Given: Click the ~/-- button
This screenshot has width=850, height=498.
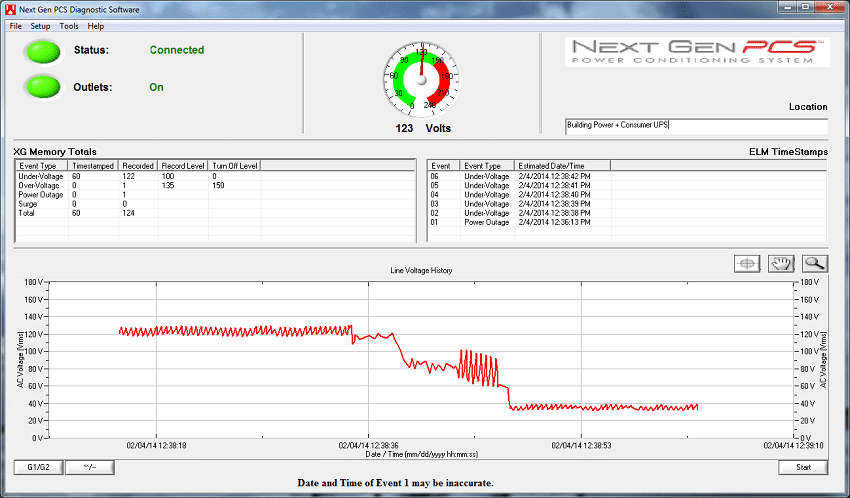Looking at the screenshot, I should pyautogui.click(x=90, y=467).
